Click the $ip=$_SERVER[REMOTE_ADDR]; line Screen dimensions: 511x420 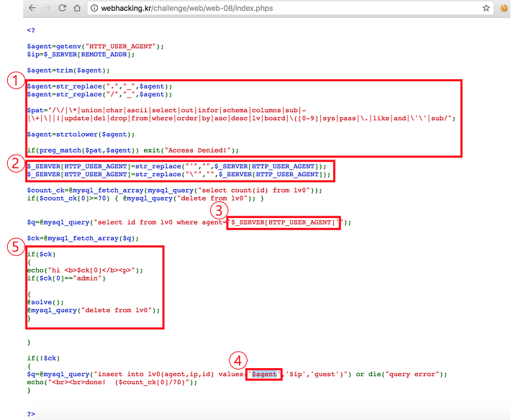[81, 55]
